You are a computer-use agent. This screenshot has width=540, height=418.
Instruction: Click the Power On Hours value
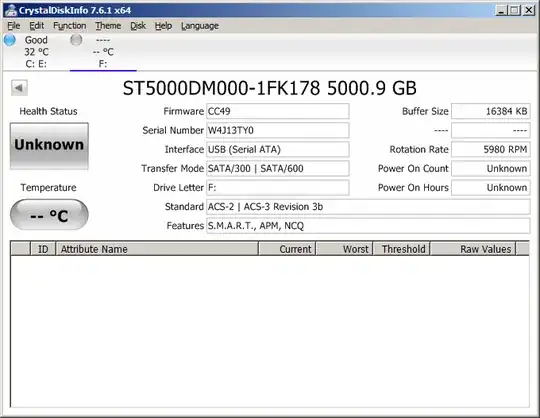point(491,188)
